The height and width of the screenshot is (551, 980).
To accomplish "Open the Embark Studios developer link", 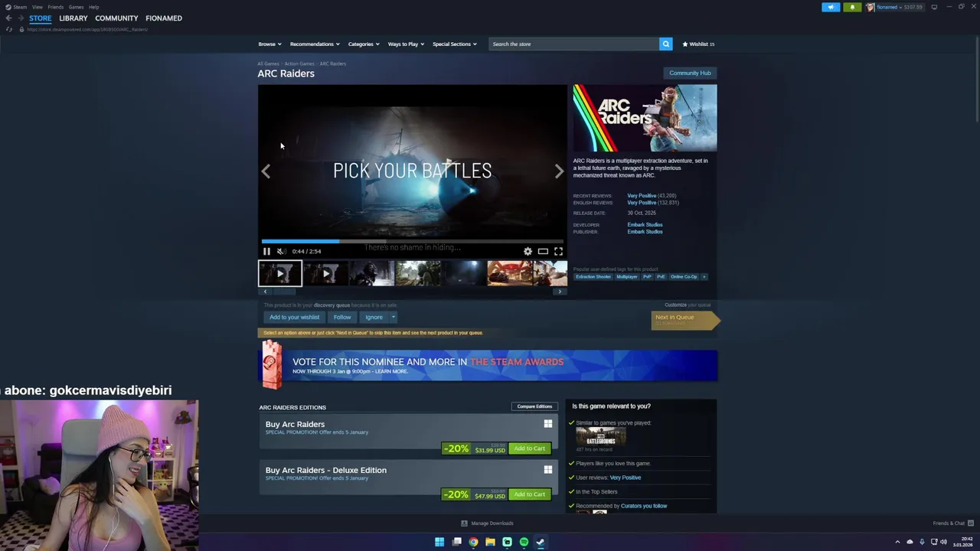I will pyautogui.click(x=645, y=224).
